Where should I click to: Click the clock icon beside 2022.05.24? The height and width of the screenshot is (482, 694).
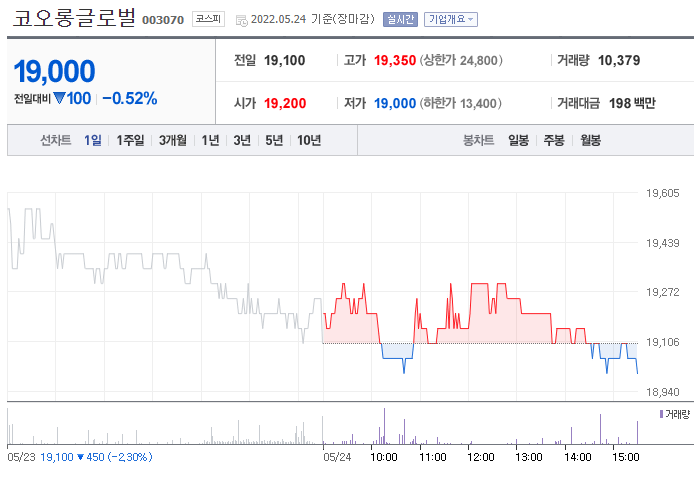(x=242, y=20)
